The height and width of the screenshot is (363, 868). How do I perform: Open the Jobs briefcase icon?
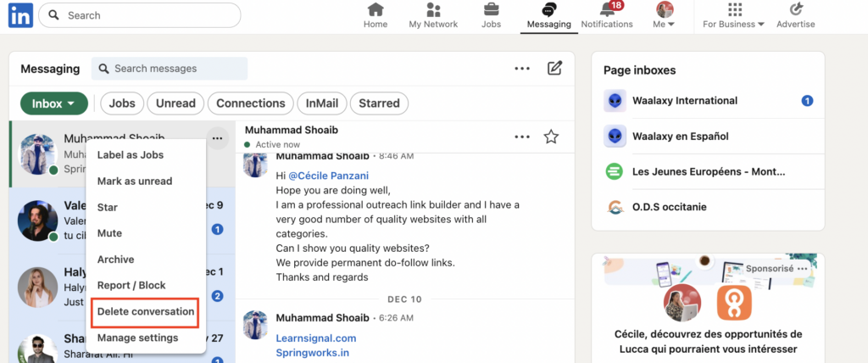(491, 11)
